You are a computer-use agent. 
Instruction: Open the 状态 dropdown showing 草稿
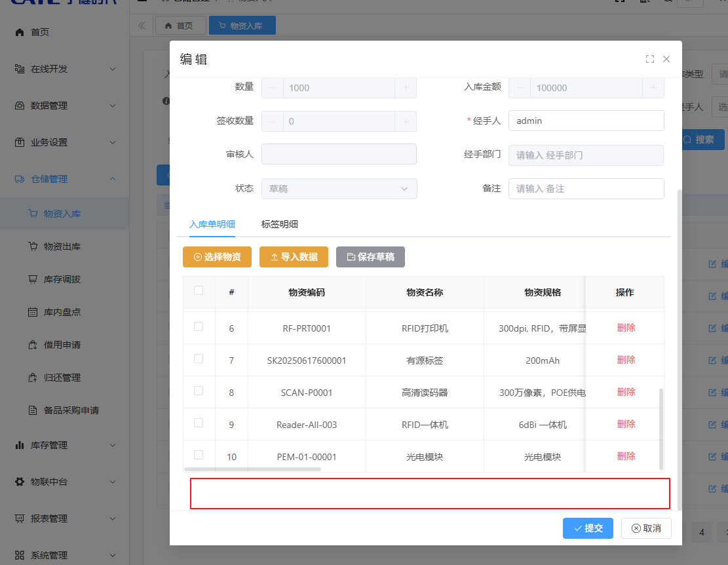[339, 189]
